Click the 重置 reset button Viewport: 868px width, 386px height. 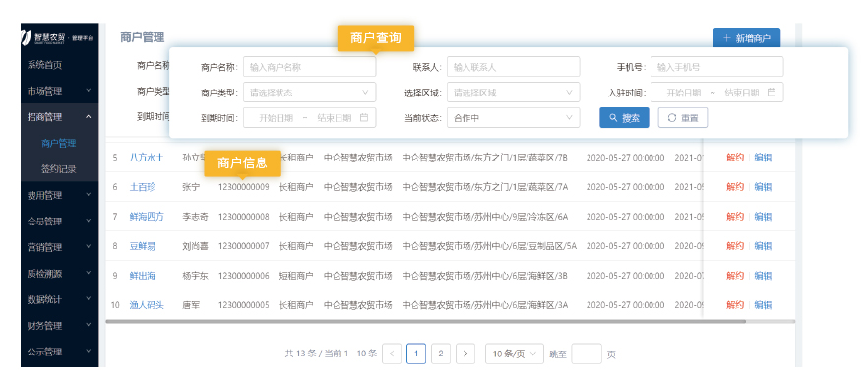coord(683,118)
